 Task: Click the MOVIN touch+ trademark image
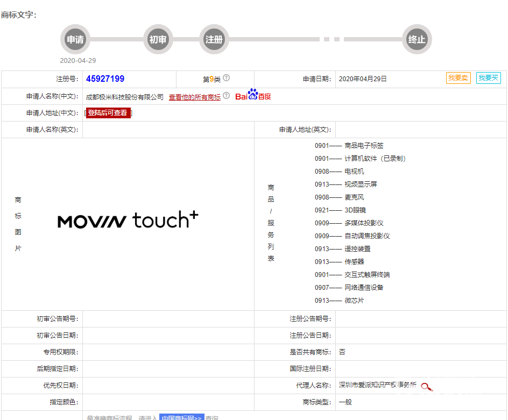[x=128, y=220]
